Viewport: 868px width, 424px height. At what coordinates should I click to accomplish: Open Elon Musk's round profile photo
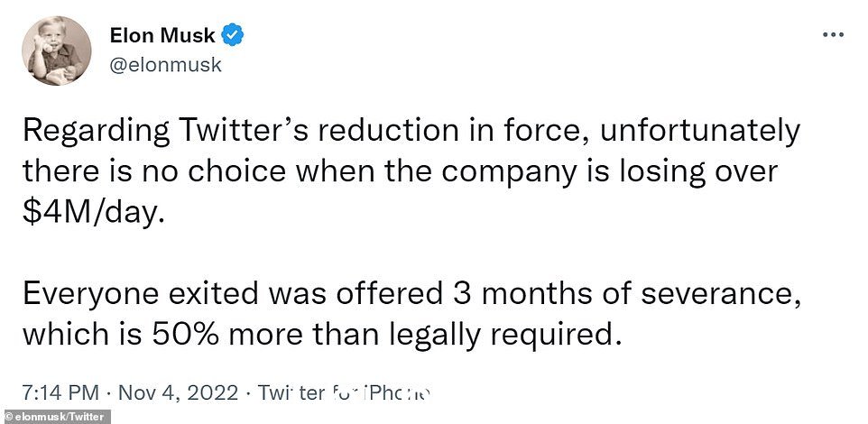[57, 51]
